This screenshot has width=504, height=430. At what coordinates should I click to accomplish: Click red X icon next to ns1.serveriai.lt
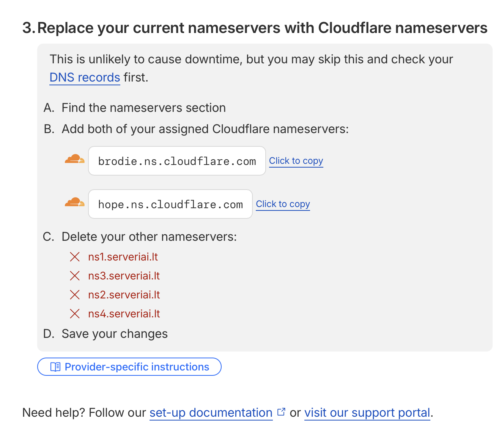pos(75,257)
